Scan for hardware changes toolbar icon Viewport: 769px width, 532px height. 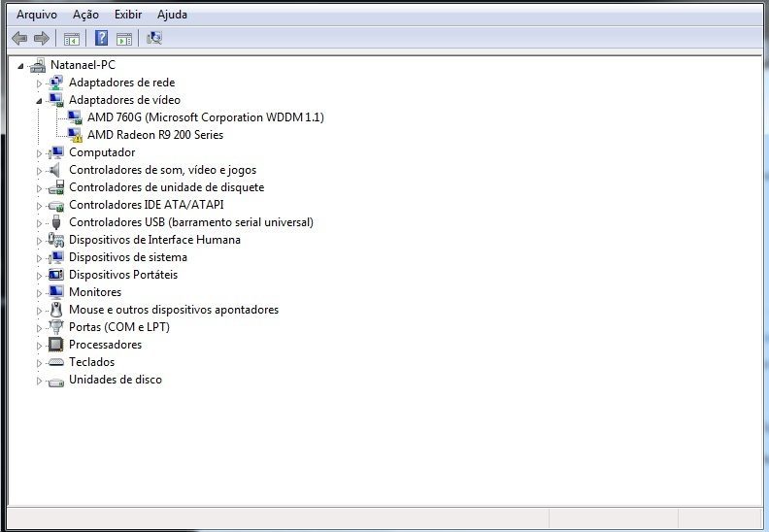154,38
